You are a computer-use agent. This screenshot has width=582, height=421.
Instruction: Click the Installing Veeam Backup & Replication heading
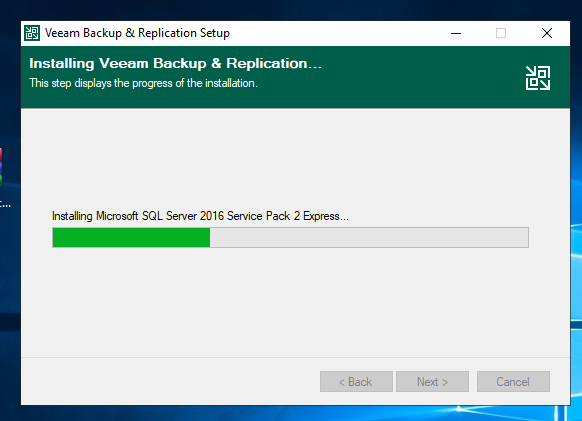point(175,63)
